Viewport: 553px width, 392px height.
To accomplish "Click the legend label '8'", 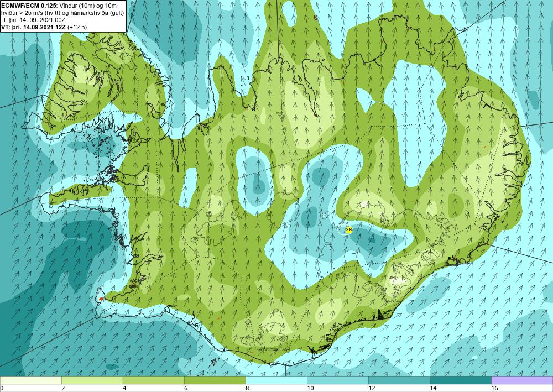I will point(247,388).
